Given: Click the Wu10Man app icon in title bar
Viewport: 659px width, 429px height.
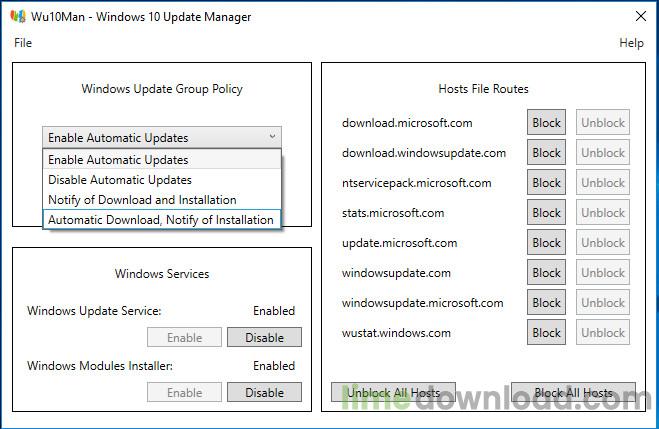Looking at the screenshot, I should click(18, 16).
